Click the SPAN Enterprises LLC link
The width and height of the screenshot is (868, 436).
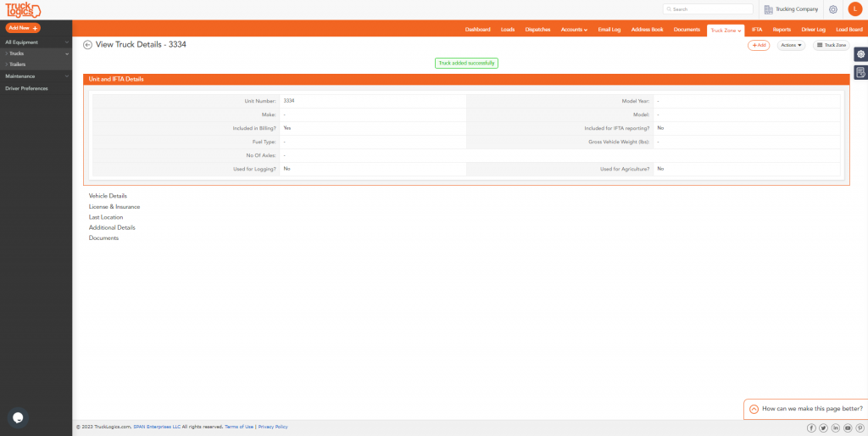coord(157,427)
